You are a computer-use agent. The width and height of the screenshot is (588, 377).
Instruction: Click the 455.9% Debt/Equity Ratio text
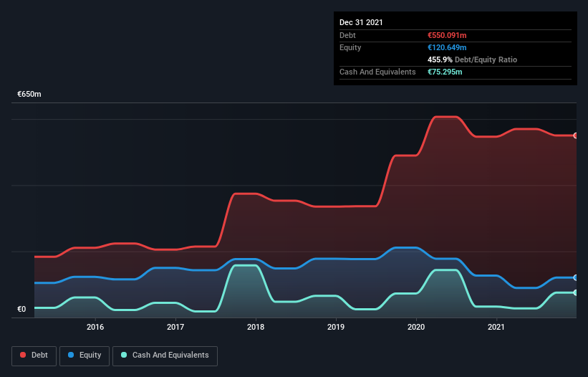[x=472, y=59]
